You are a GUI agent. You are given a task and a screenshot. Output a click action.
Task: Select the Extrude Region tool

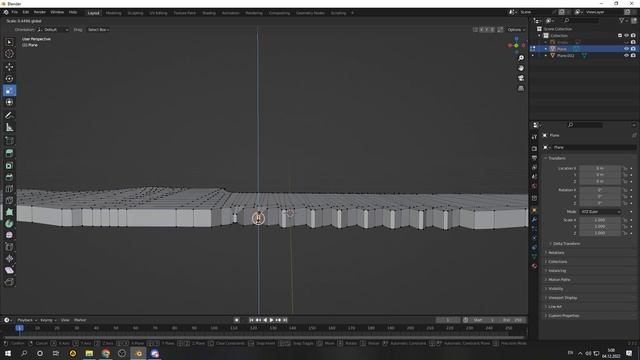pyautogui.click(x=9, y=153)
